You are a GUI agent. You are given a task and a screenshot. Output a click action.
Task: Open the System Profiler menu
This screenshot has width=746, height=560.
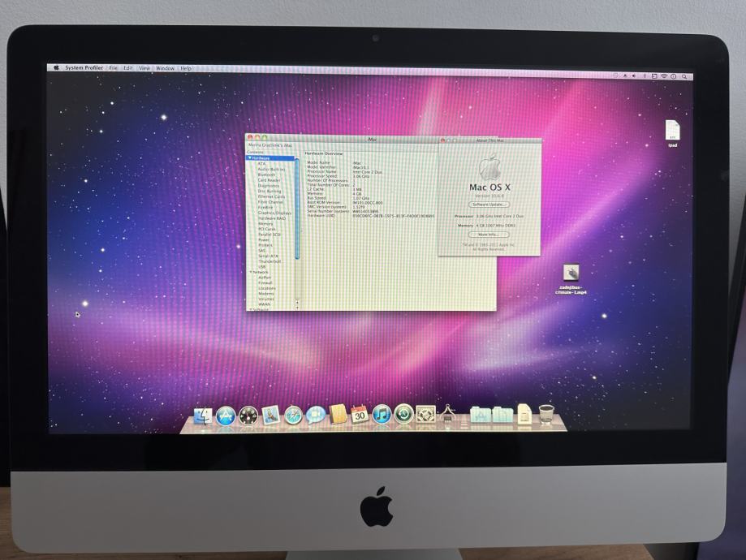[84, 67]
